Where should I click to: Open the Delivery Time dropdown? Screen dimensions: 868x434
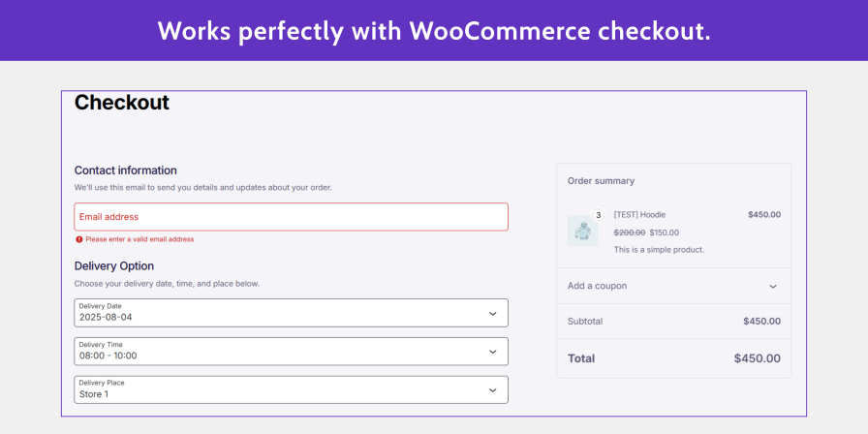[291, 352]
